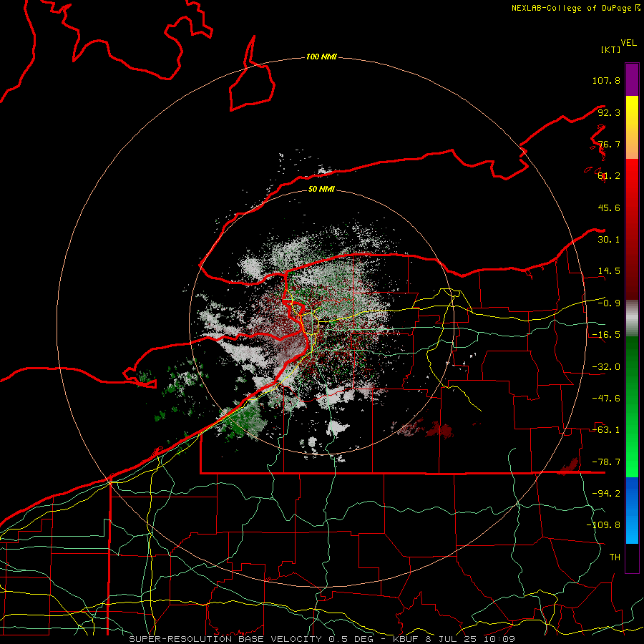Click the 14.5 velocity scale value
The height and width of the screenshot is (644, 644).
[609, 271]
